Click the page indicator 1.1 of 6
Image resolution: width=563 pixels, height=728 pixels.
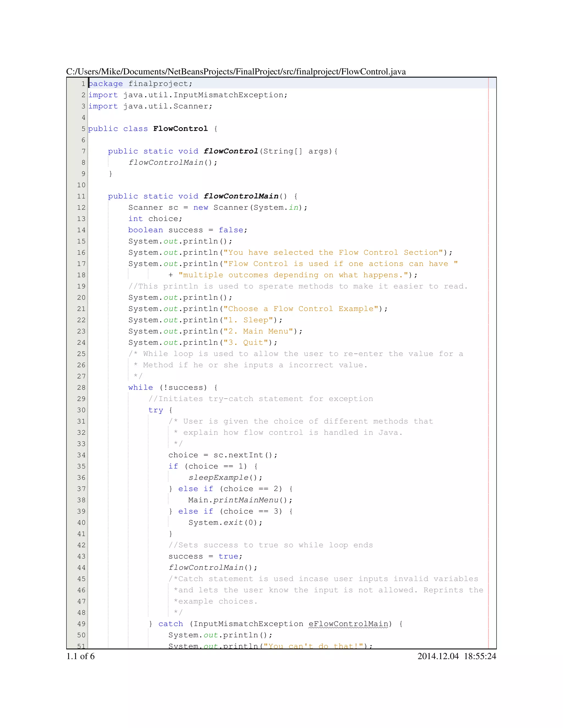[x=80, y=656]
